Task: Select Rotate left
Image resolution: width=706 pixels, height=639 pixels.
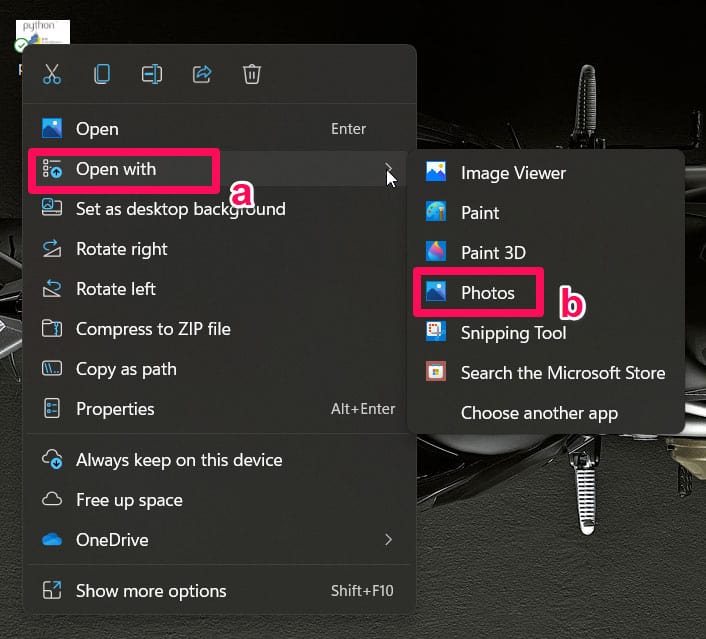Action: click(x=219, y=289)
